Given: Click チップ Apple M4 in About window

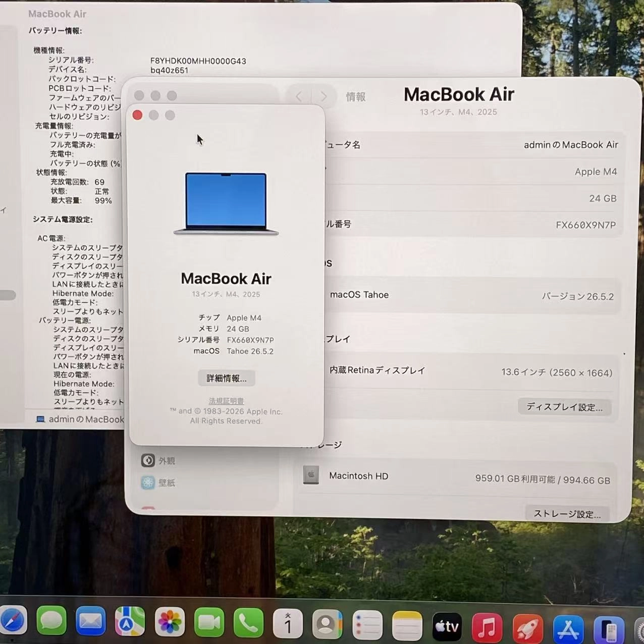Looking at the screenshot, I should pos(230,317).
